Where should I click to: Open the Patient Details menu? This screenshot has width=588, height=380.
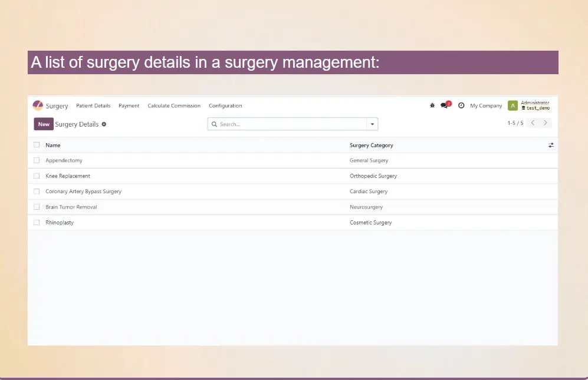click(x=93, y=106)
